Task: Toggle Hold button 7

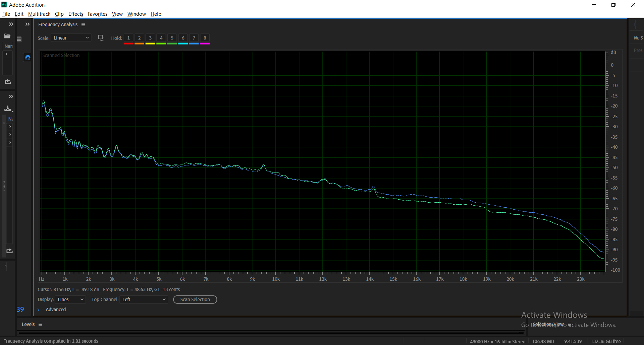Action: [194, 38]
